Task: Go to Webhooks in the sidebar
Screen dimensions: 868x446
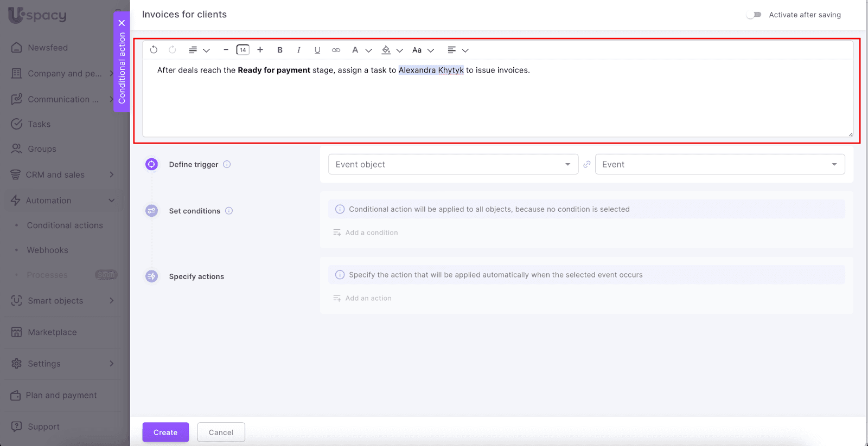Action: (48, 250)
